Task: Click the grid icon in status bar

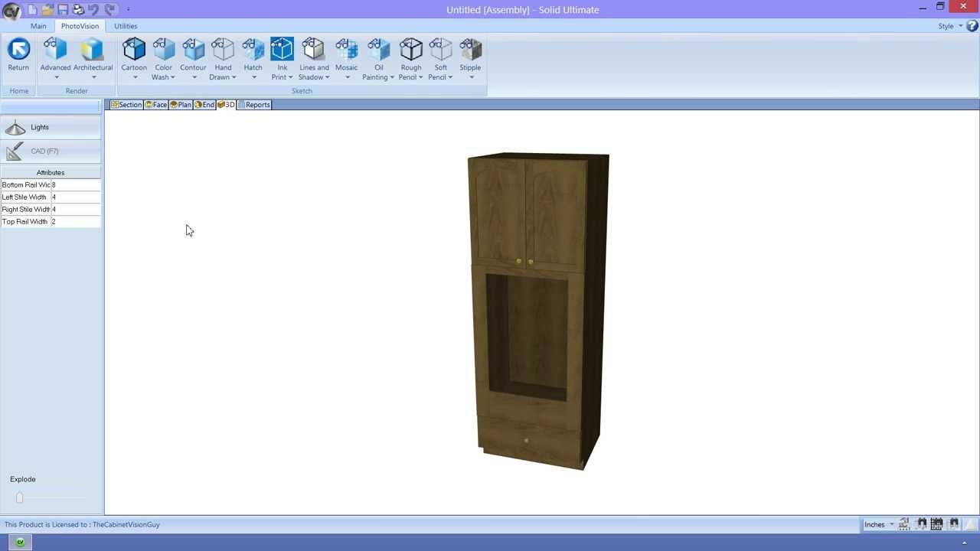Action: pyautogui.click(x=936, y=524)
